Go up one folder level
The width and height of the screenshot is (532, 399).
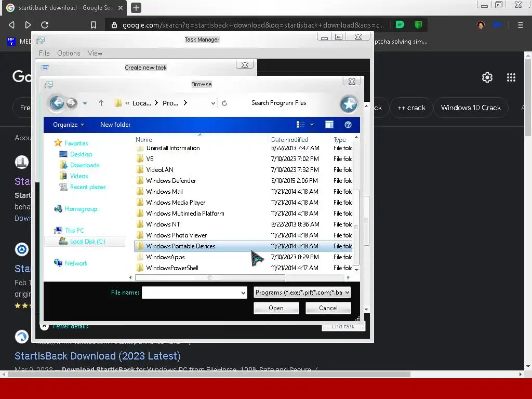[101, 103]
